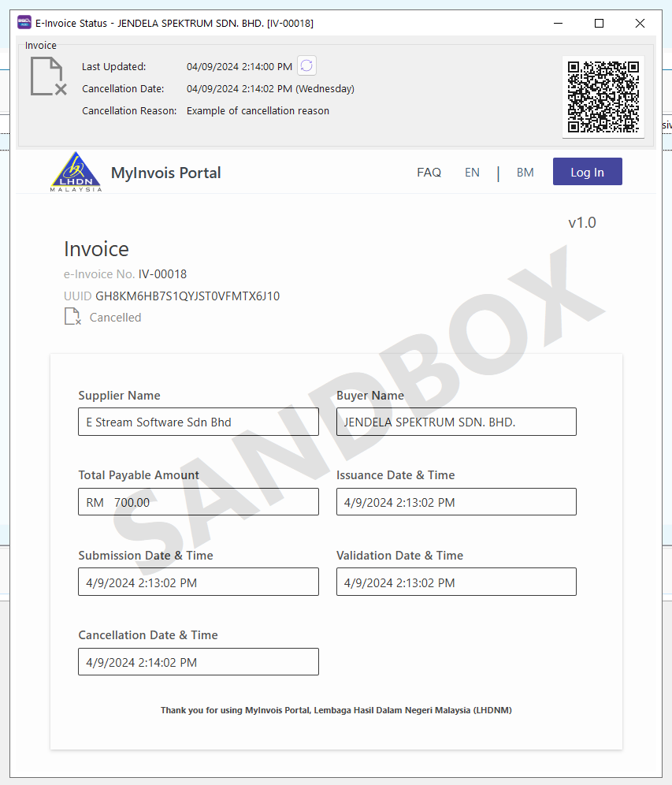Click the cancelled invoice document icon
This screenshot has height=785, width=672.
pos(47,77)
